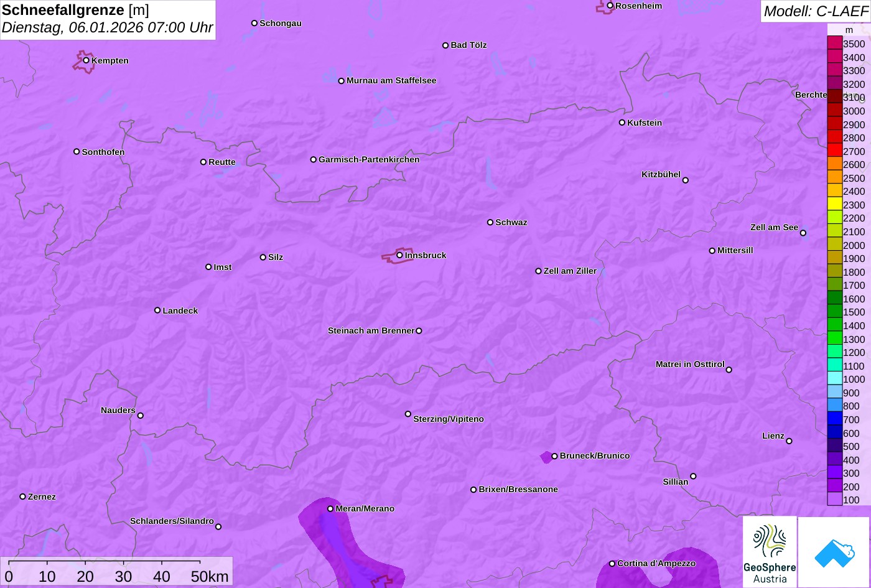
Task: Click the green 1500 m legend swatch
Action: coord(834,311)
